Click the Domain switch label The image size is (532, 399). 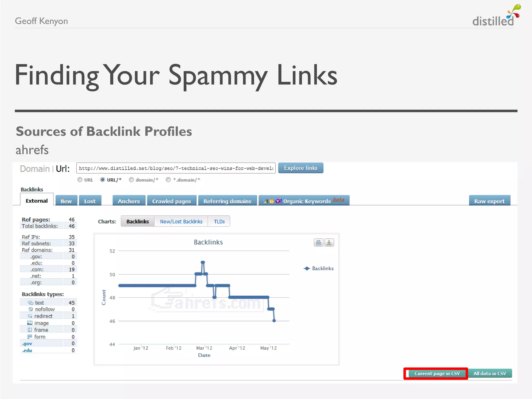(x=35, y=169)
